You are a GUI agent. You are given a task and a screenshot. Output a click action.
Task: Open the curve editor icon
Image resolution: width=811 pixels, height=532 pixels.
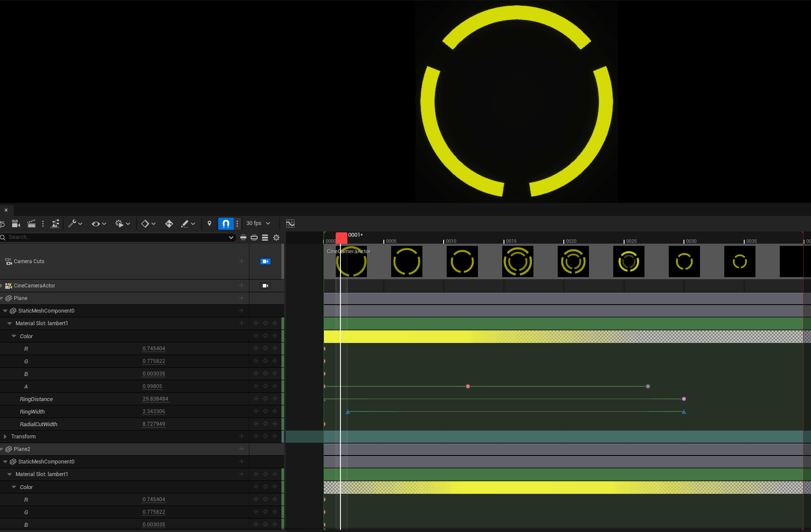(x=290, y=224)
